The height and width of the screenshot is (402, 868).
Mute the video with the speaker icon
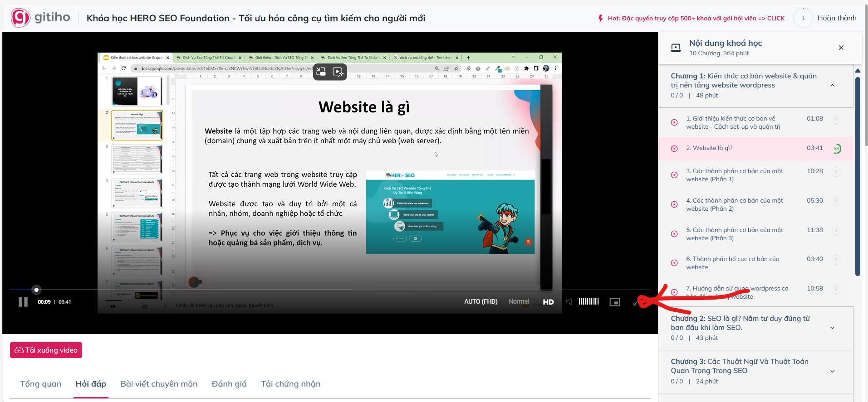[x=569, y=302]
